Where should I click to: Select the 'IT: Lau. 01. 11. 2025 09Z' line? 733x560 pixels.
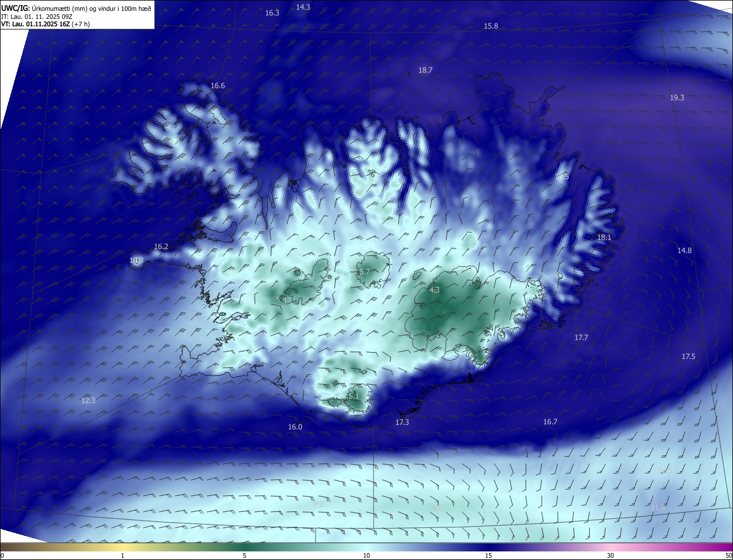coord(38,16)
